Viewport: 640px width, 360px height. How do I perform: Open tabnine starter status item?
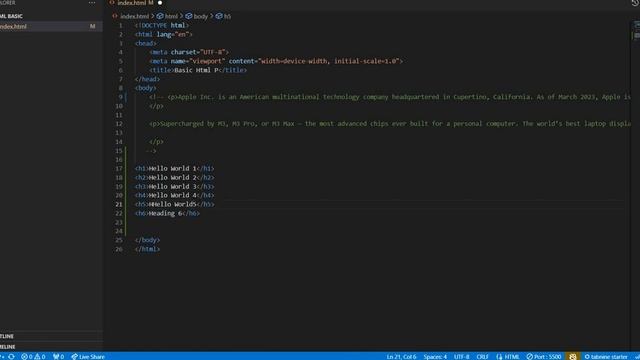(606, 356)
